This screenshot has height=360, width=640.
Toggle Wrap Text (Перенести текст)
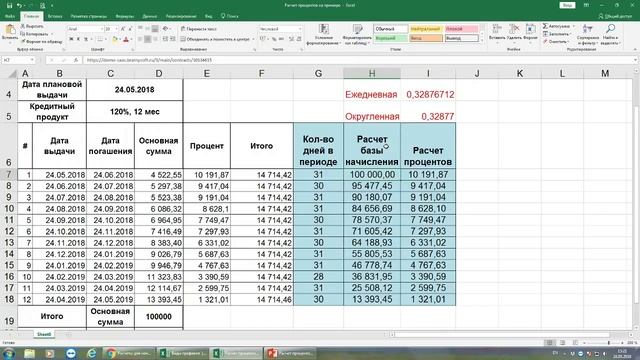198,29
